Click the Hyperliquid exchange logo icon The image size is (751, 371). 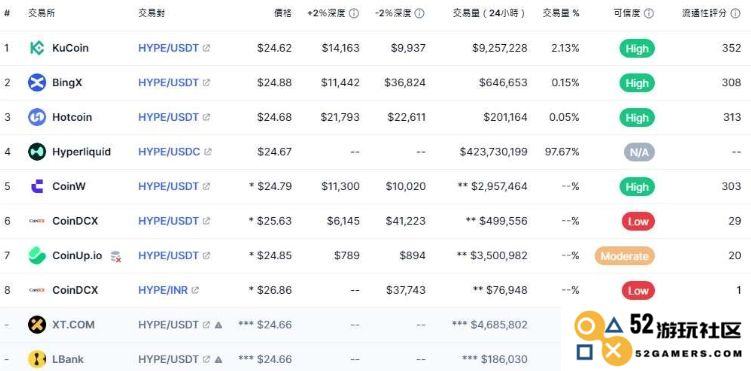37,152
